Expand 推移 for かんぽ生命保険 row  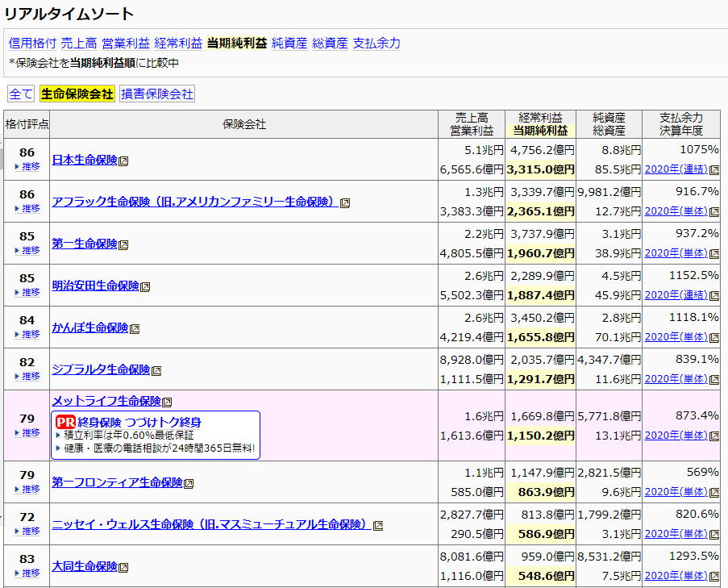(27, 334)
